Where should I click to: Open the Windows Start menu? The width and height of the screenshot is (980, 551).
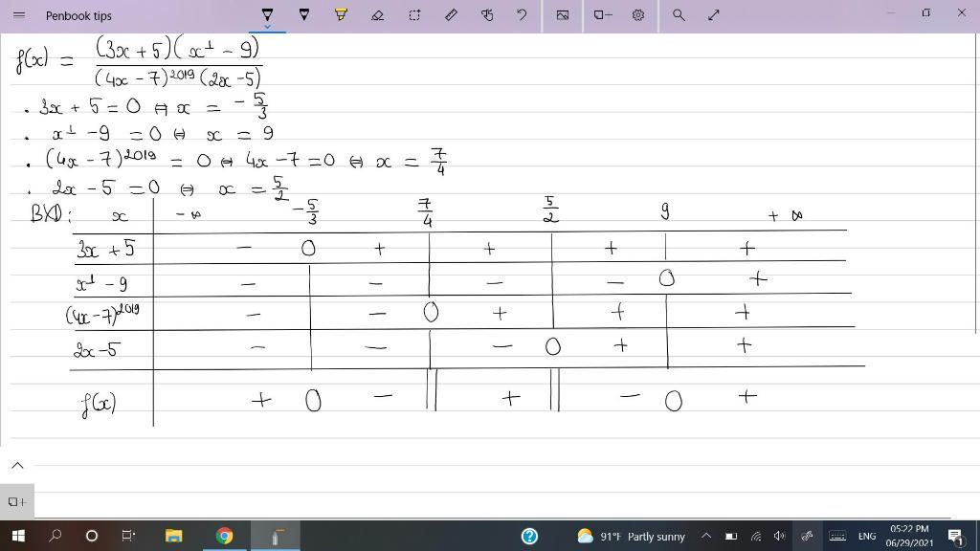pyautogui.click(x=18, y=536)
